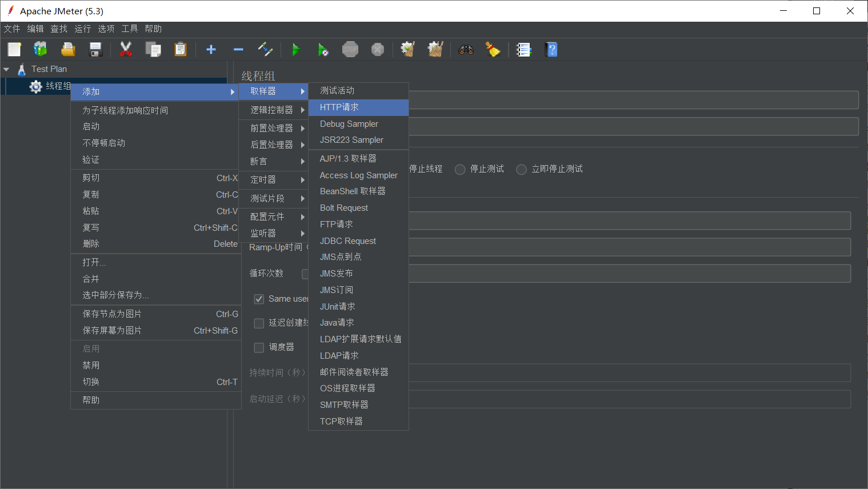Expand the 前置处理器 submenu

pos(273,128)
